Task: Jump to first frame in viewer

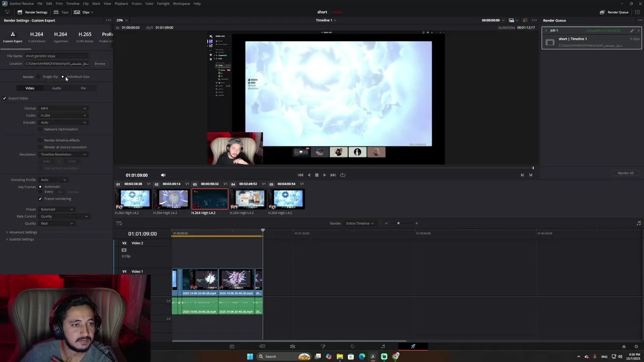Action: [300, 175]
